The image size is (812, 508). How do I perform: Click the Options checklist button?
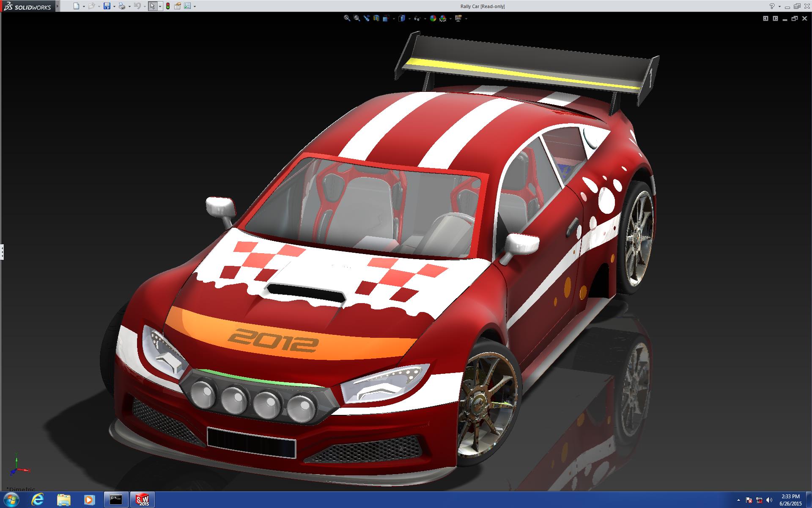pos(187,6)
